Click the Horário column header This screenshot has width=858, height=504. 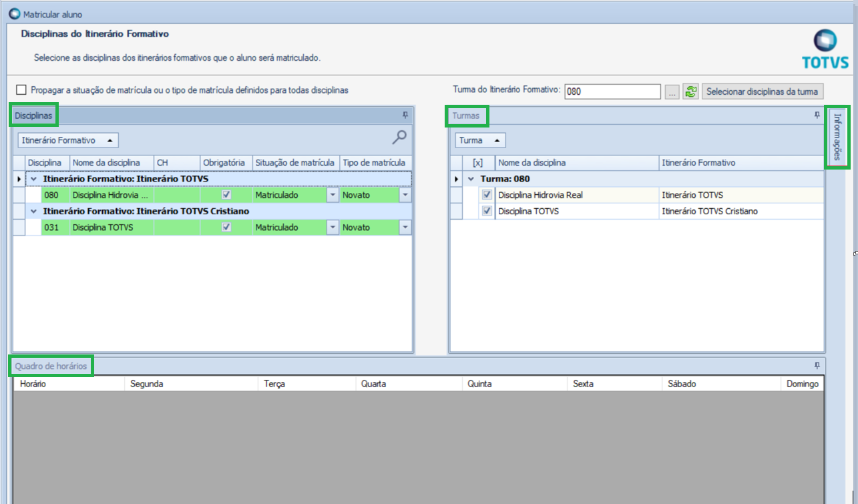(x=69, y=384)
